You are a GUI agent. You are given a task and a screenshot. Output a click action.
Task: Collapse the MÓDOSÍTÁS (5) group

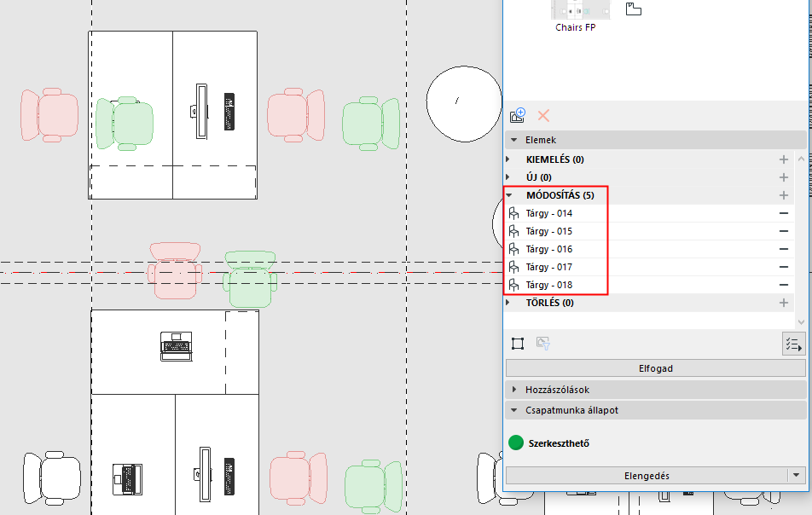coord(508,195)
